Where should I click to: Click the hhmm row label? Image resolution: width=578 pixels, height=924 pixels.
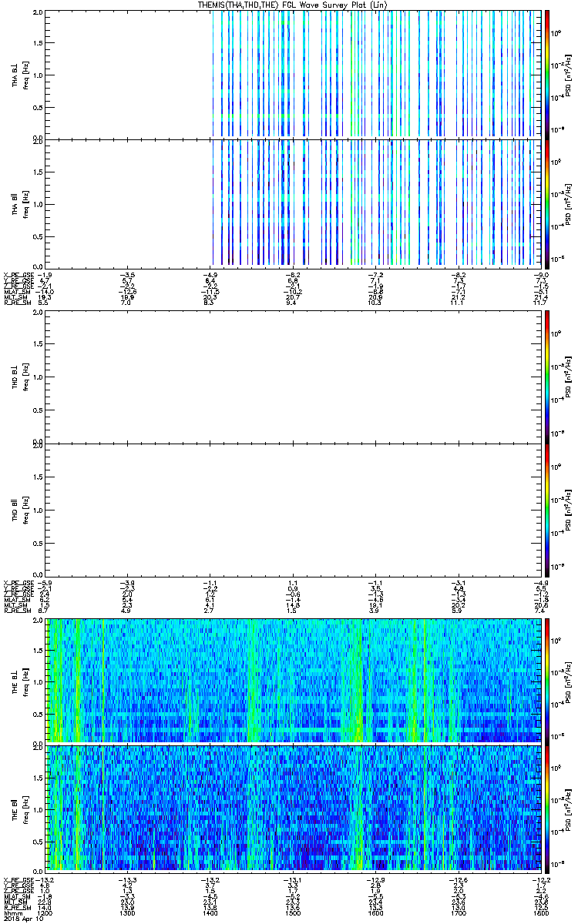click(12, 913)
